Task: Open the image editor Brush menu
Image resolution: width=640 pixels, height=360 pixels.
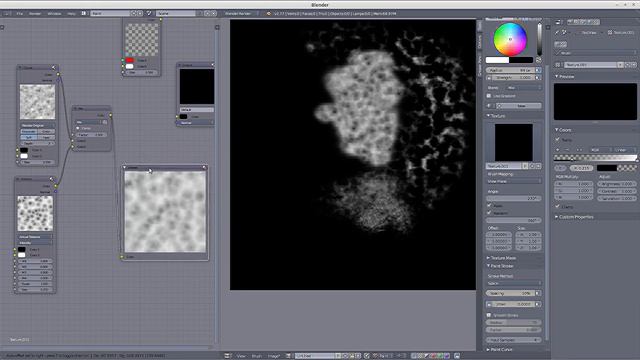Action: pyautogui.click(x=256, y=356)
